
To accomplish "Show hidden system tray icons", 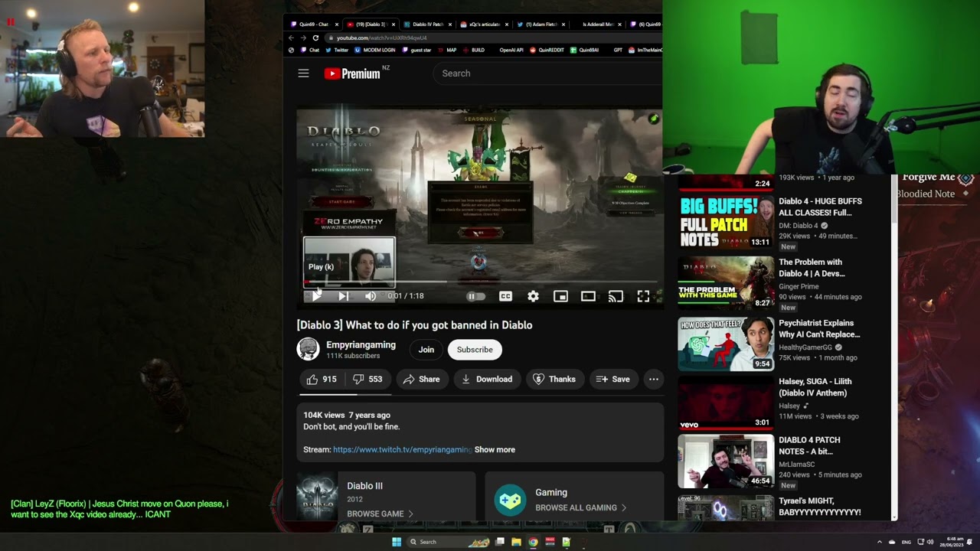I will 879,542.
